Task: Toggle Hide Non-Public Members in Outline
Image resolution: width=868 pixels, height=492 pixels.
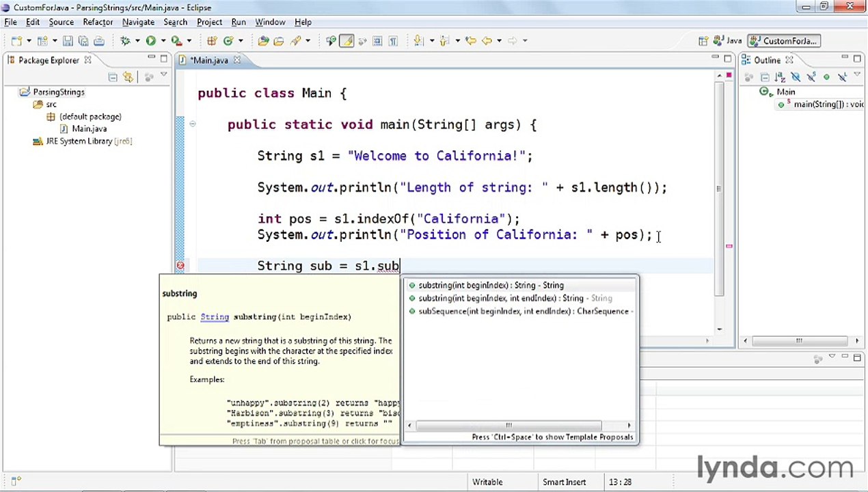Action: [826, 77]
